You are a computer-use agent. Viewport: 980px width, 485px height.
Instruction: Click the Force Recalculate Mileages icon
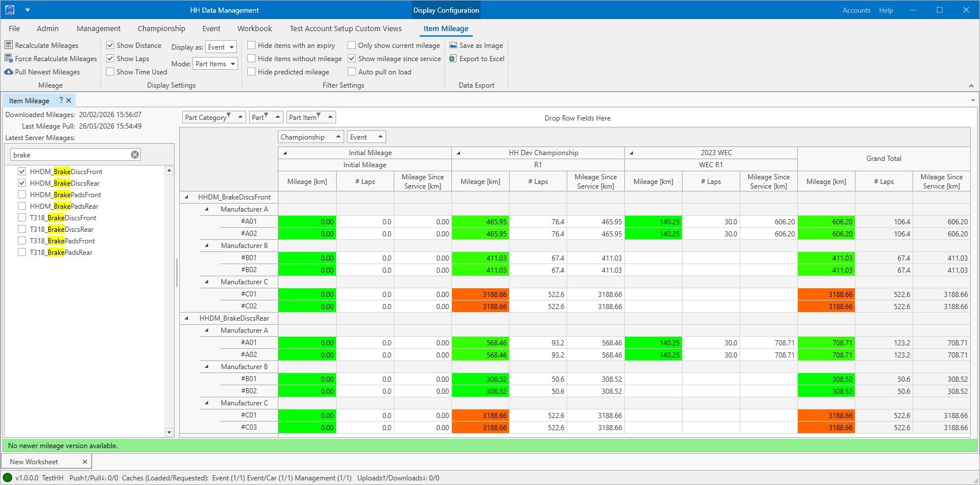point(9,58)
